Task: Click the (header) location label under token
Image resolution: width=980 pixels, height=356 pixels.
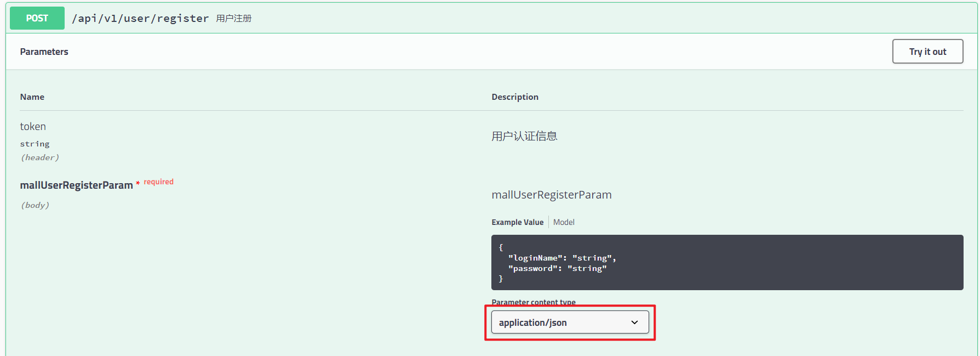Action: click(x=40, y=157)
